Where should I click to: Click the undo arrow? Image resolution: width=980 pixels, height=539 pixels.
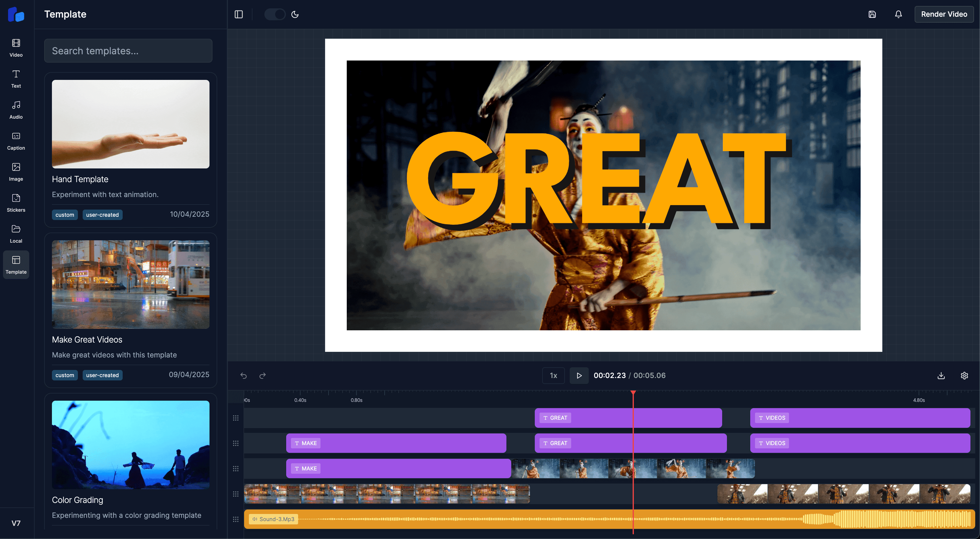coord(244,376)
